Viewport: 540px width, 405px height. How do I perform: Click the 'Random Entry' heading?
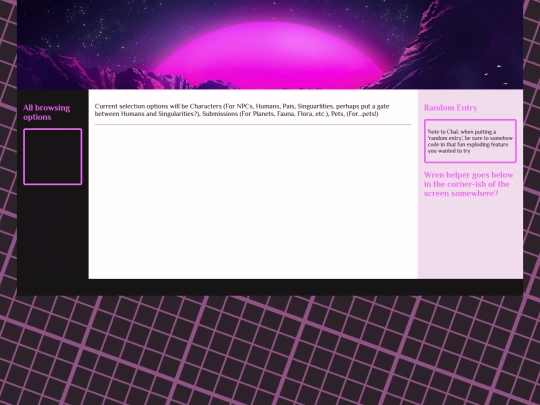tap(450, 108)
